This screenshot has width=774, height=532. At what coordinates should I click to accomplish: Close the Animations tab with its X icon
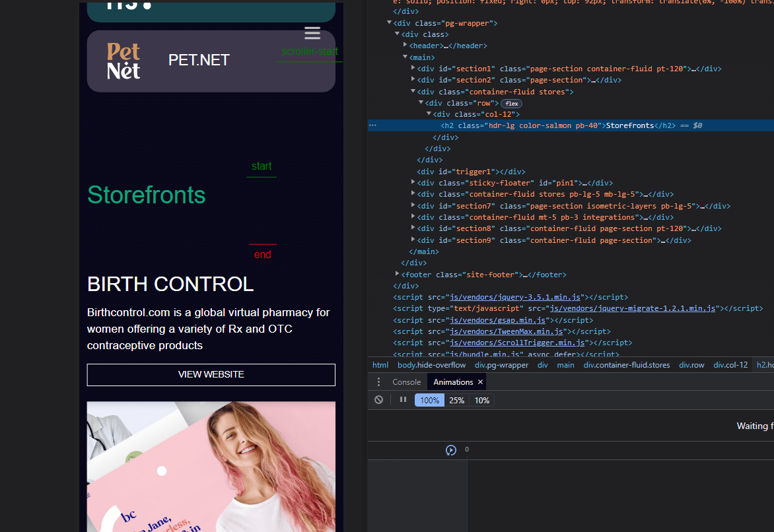[479, 382]
